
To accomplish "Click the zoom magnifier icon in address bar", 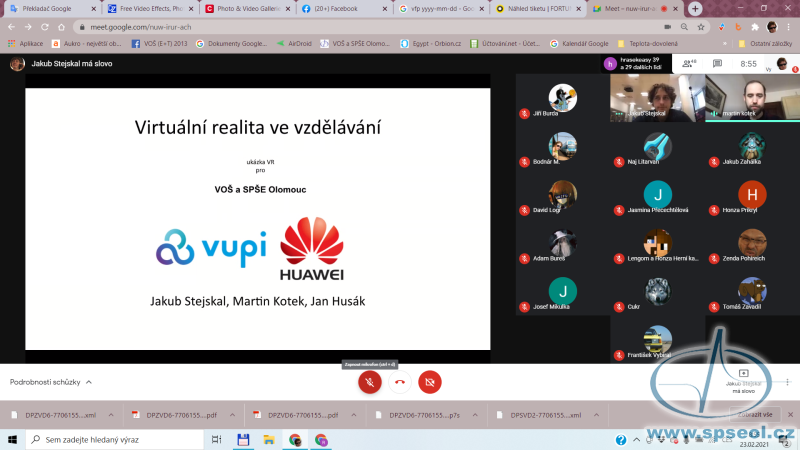I will click(684, 27).
